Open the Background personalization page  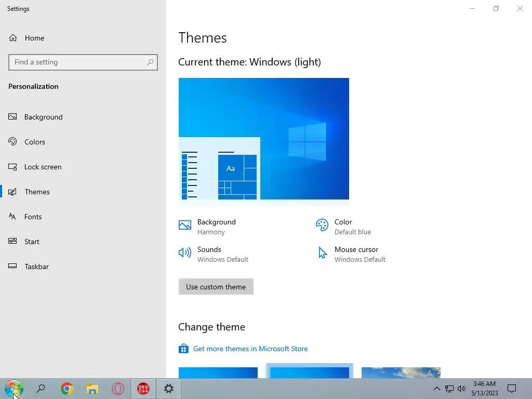[x=83, y=117]
